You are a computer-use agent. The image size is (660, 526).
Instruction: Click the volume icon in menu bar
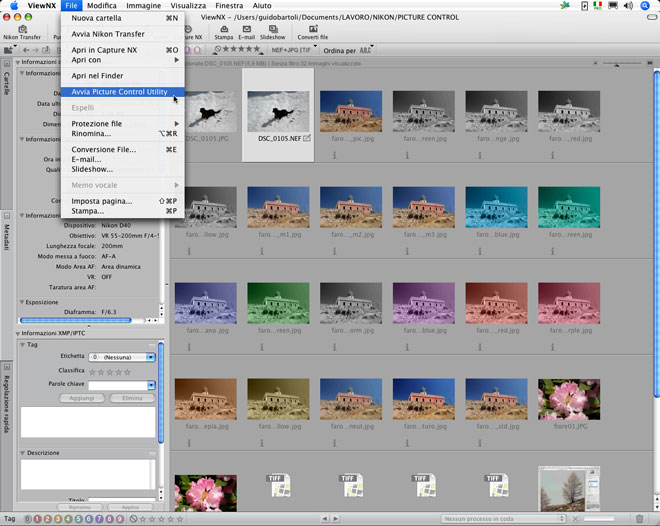tap(628, 5)
